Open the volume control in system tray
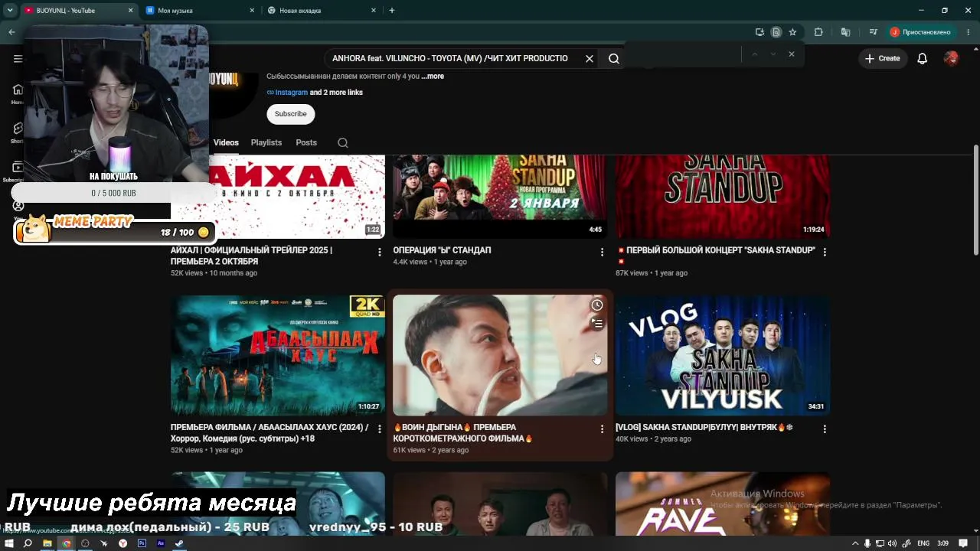Screen dimensions: 980x551 [x=892, y=543]
